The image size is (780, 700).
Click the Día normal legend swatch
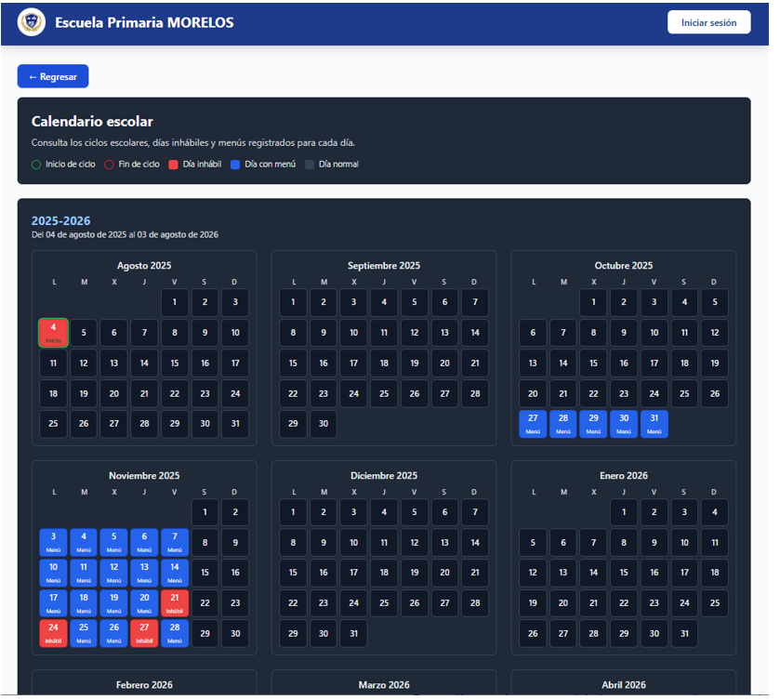coord(310,165)
